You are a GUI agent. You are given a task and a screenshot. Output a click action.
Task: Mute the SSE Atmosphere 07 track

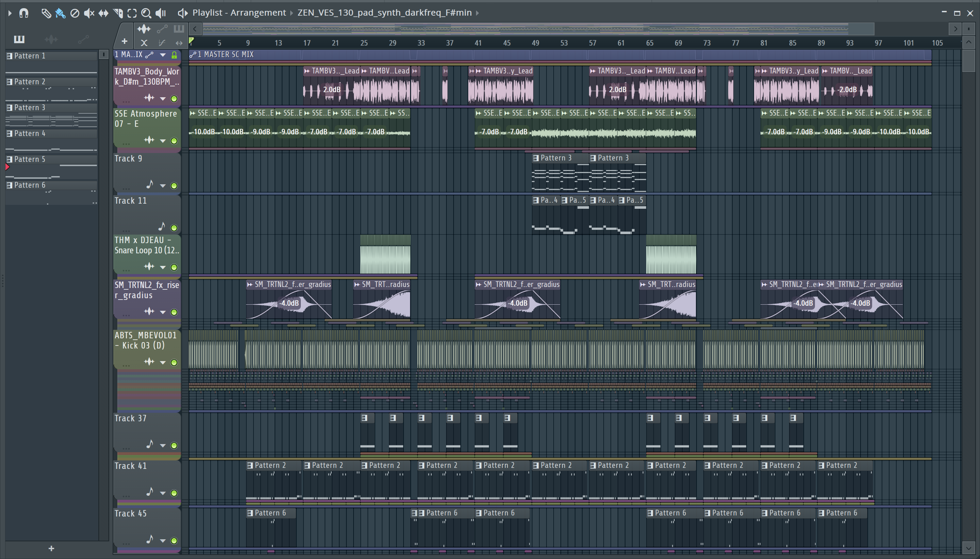click(174, 141)
